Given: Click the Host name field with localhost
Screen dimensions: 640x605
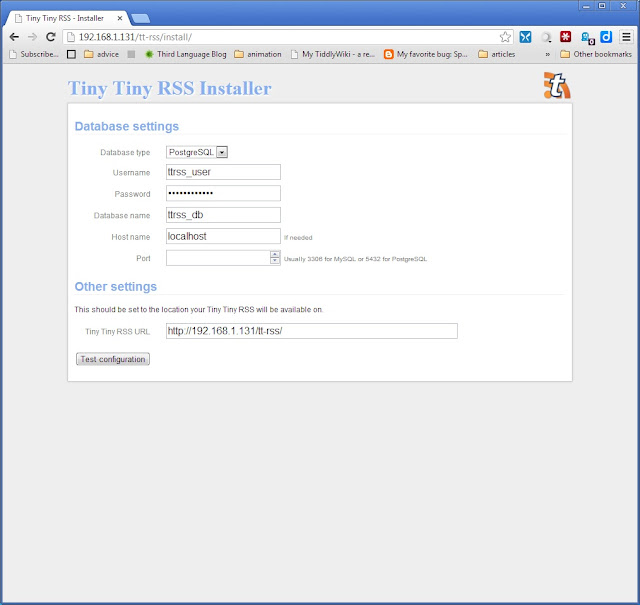Looking at the screenshot, I should (223, 236).
